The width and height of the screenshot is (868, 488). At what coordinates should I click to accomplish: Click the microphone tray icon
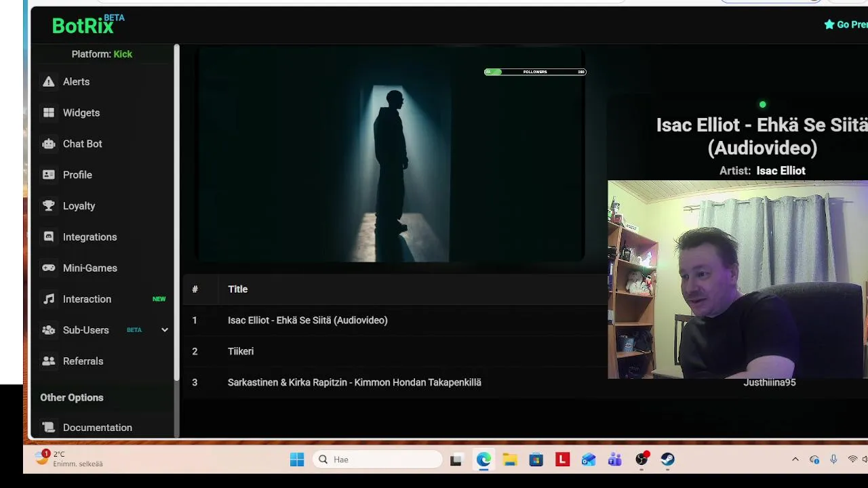pyautogui.click(x=833, y=460)
